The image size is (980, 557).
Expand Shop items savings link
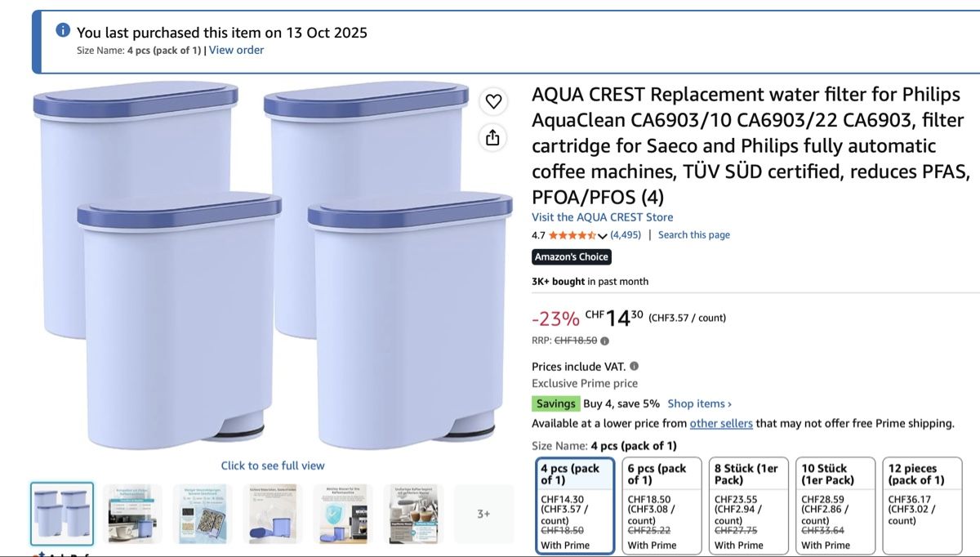point(699,403)
